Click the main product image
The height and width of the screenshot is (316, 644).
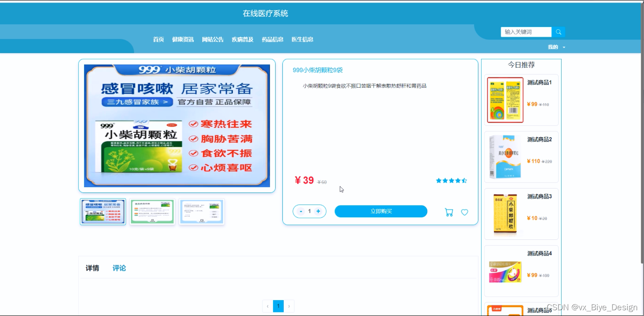[177, 126]
